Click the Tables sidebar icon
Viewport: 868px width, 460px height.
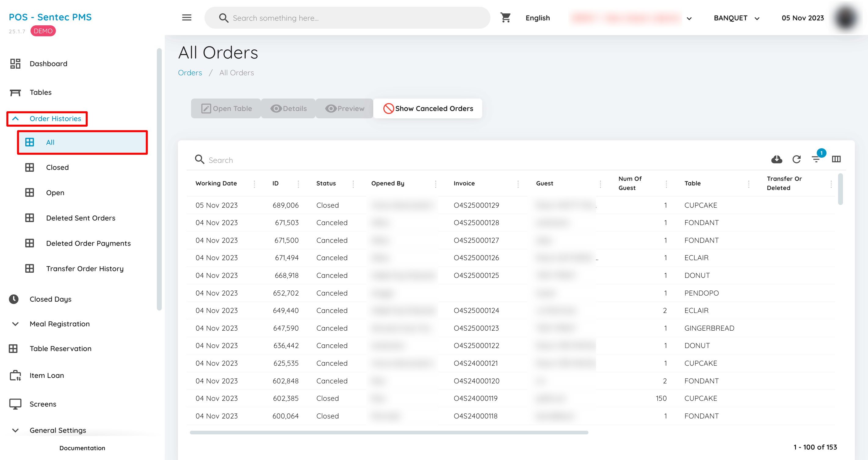(x=15, y=92)
